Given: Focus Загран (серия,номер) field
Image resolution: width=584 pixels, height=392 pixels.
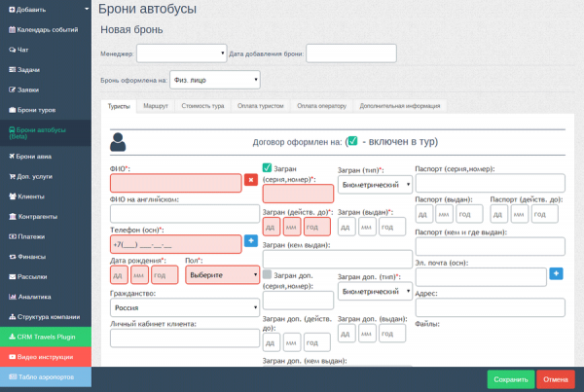Looking at the screenshot, I should point(298,194).
